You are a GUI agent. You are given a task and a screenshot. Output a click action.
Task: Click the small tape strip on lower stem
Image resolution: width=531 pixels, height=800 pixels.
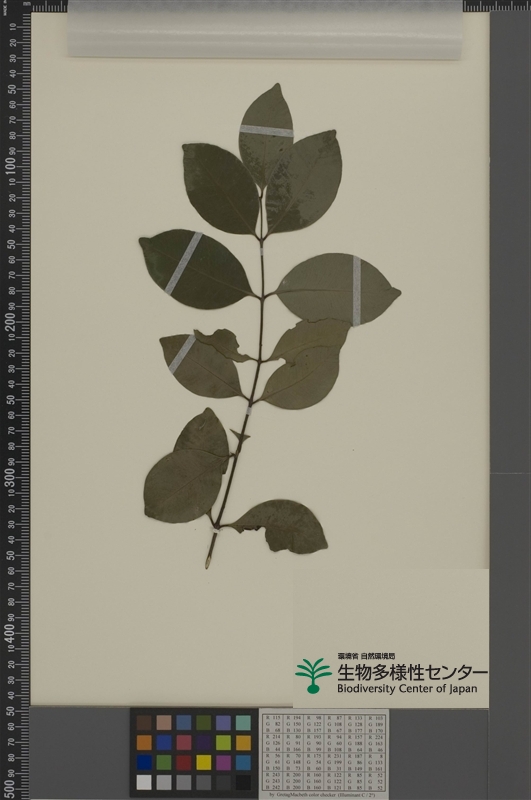click(216, 532)
